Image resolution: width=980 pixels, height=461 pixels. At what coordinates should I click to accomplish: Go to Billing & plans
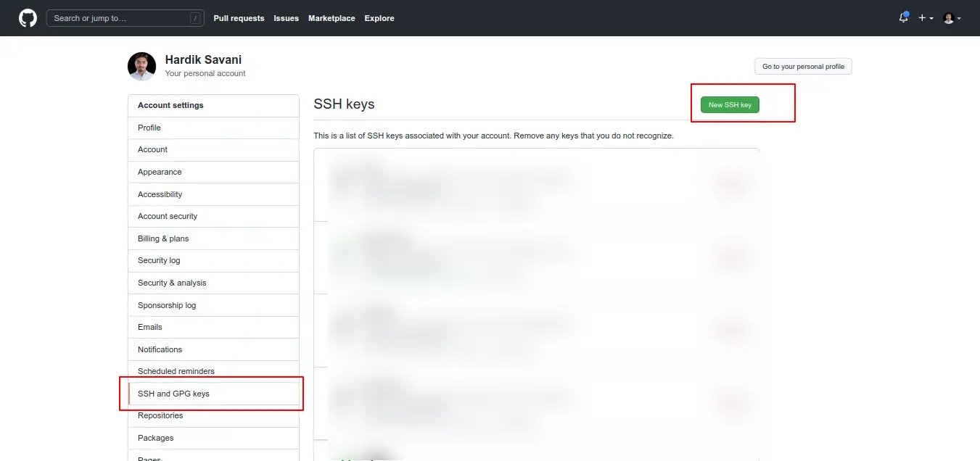pyautogui.click(x=163, y=238)
